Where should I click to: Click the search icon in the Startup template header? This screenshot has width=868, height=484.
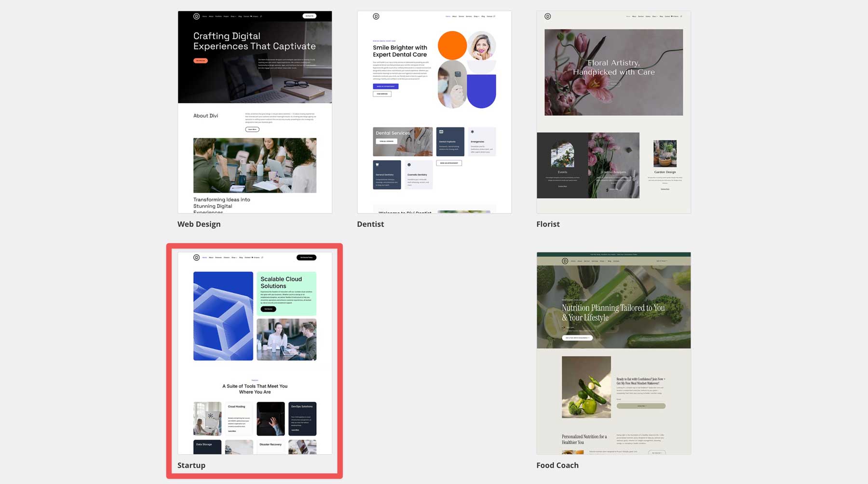pos(262,258)
